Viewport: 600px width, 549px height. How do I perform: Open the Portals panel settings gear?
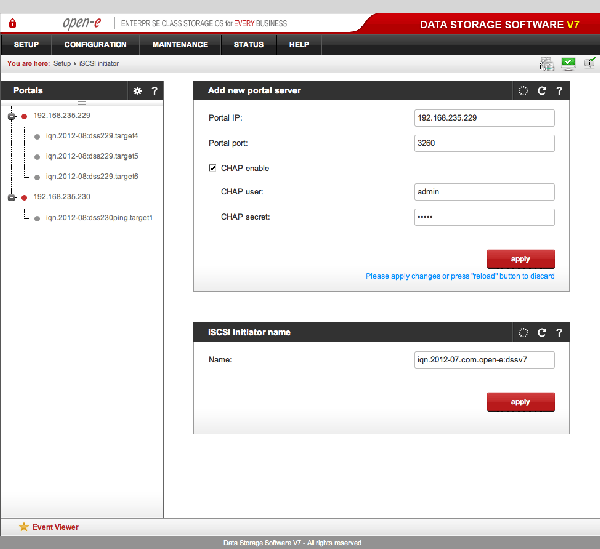[137, 91]
